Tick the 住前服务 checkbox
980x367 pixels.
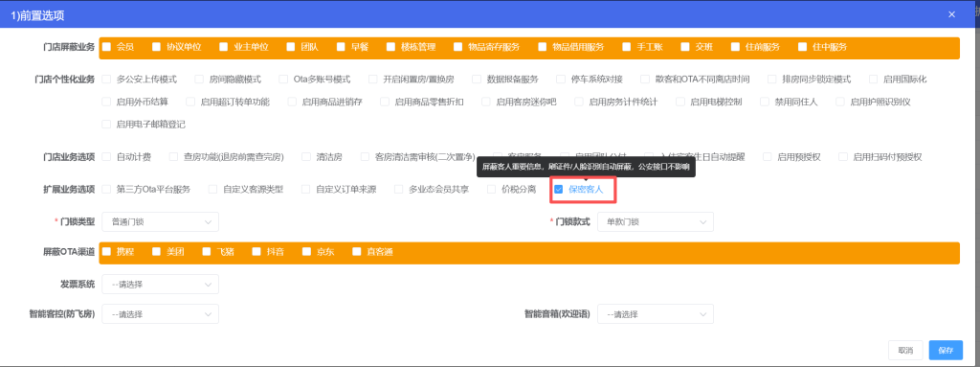736,47
